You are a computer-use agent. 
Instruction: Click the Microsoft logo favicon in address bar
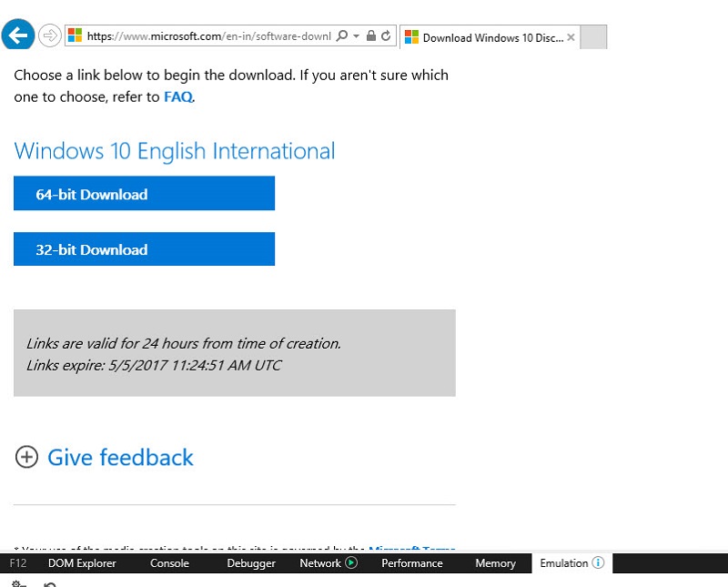coord(75,35)
